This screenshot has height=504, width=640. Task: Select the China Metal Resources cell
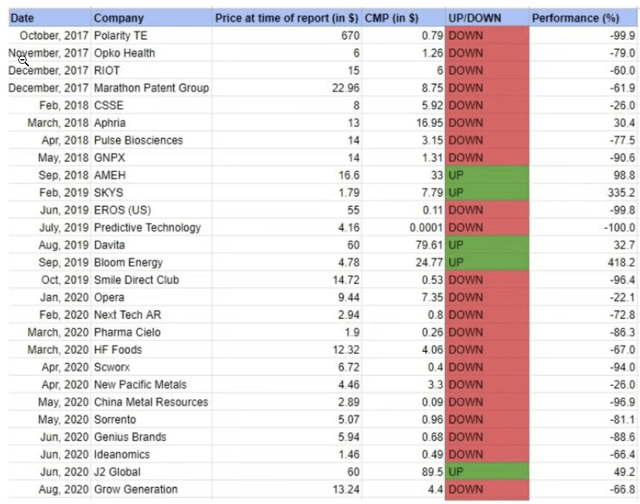pos(151,402)
